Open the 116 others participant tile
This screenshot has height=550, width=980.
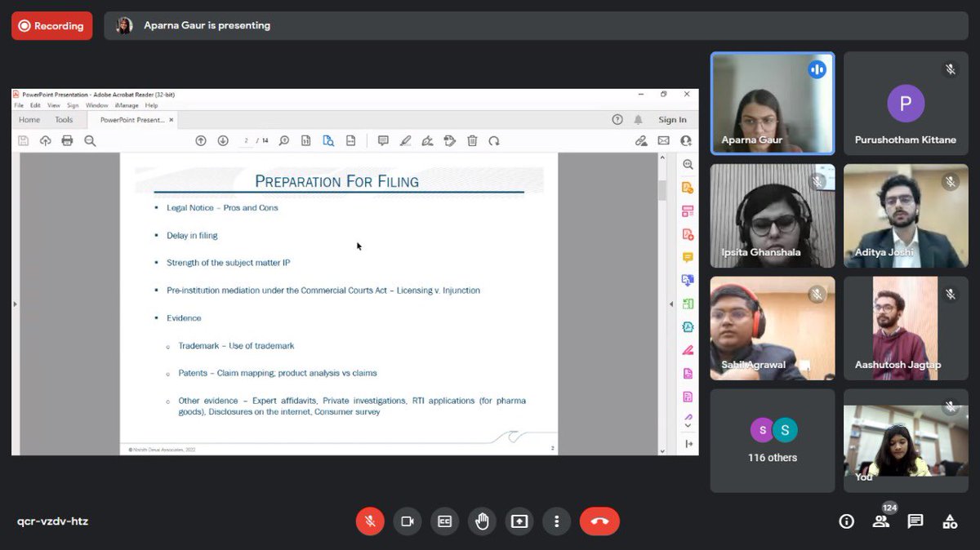(x=773, y=441)
